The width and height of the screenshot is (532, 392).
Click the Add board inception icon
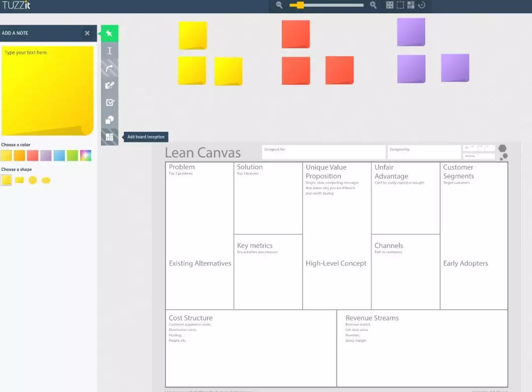[109, 137]
